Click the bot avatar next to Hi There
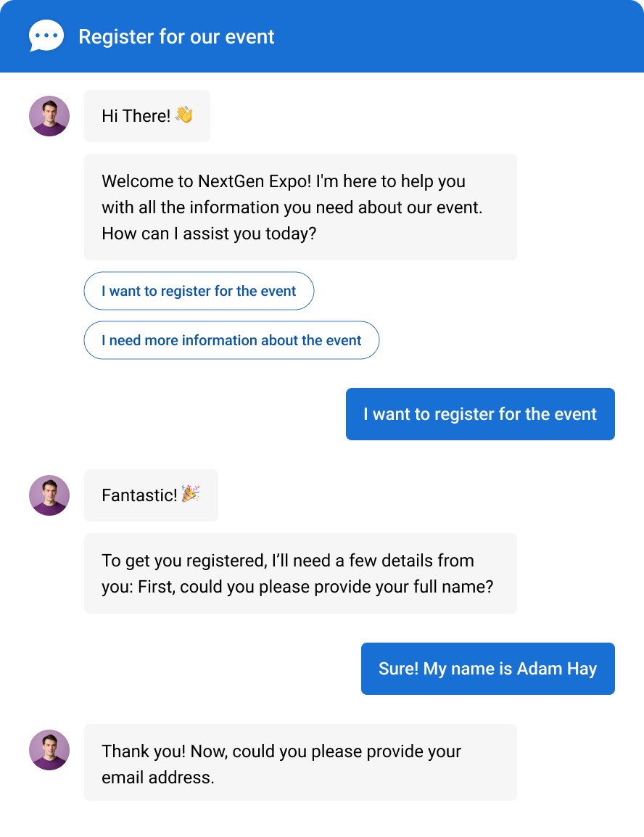Viewport: 644px width, 837px height. pyautogui.click(x=49, y=116)
